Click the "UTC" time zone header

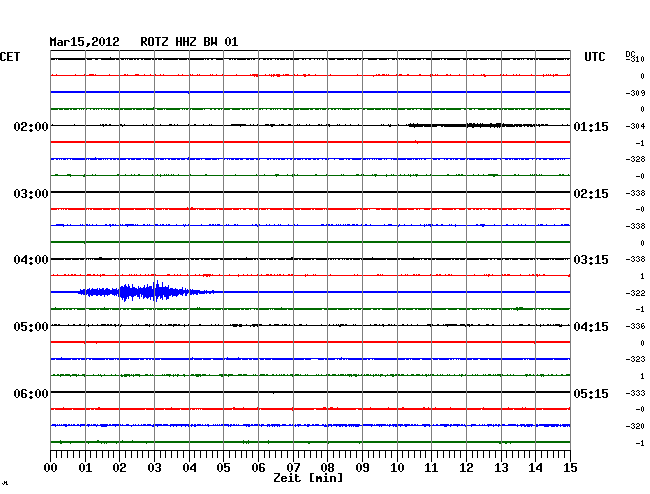pyautogui.click(x=594, y=57)
